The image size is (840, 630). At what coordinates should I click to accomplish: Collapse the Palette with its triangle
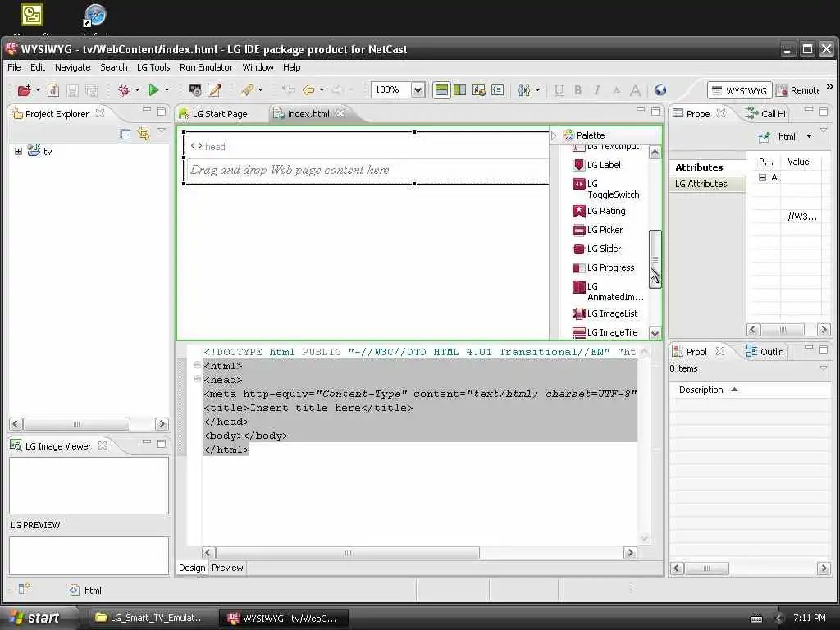[x=554, y=135]
